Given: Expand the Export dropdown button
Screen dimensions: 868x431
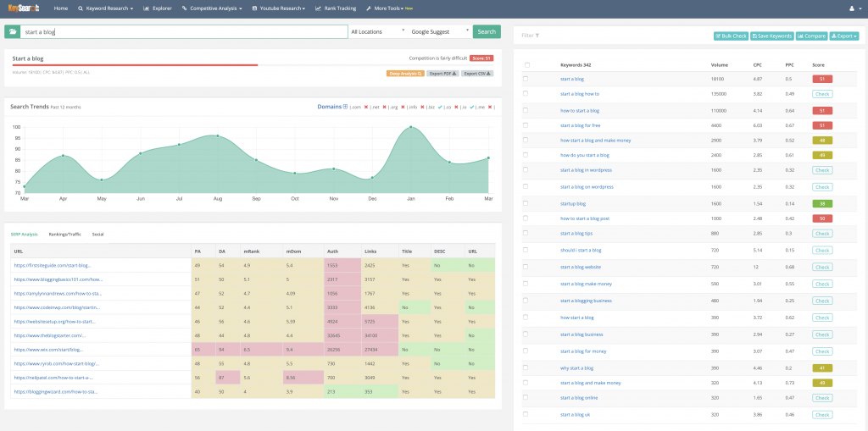Looking at the screenshot, I should [x=844, y=36].
